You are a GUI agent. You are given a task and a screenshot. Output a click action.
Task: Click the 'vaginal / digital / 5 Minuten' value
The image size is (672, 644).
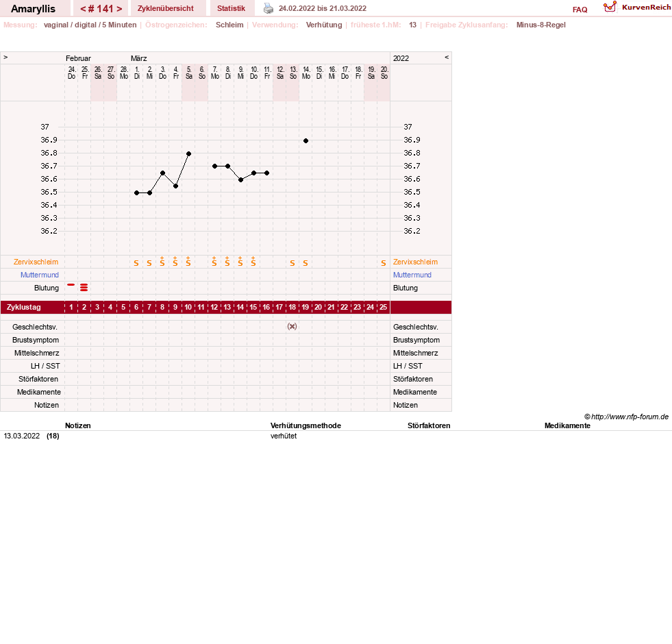(x=90, y=25)
